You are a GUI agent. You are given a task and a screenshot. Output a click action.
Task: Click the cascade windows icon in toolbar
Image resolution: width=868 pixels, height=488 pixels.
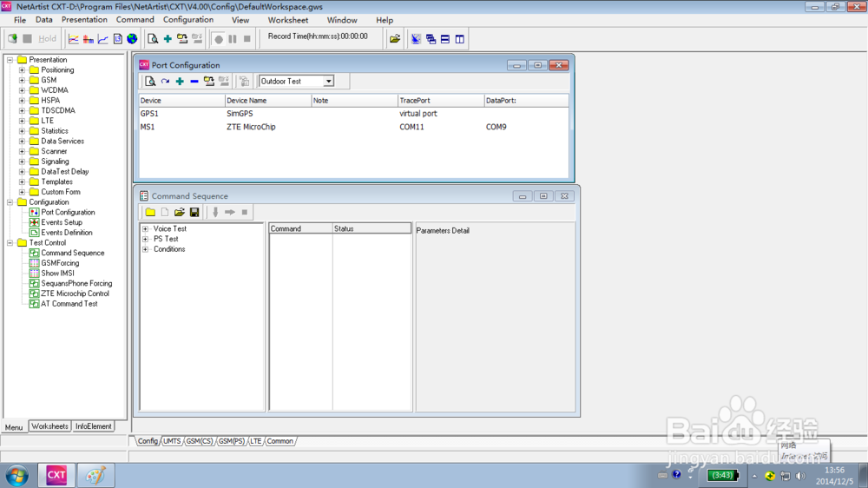[x=431, y=39]
